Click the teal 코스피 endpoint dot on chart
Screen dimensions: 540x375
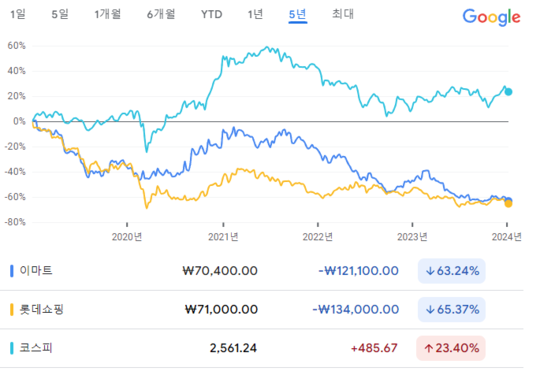coord(508,92)
